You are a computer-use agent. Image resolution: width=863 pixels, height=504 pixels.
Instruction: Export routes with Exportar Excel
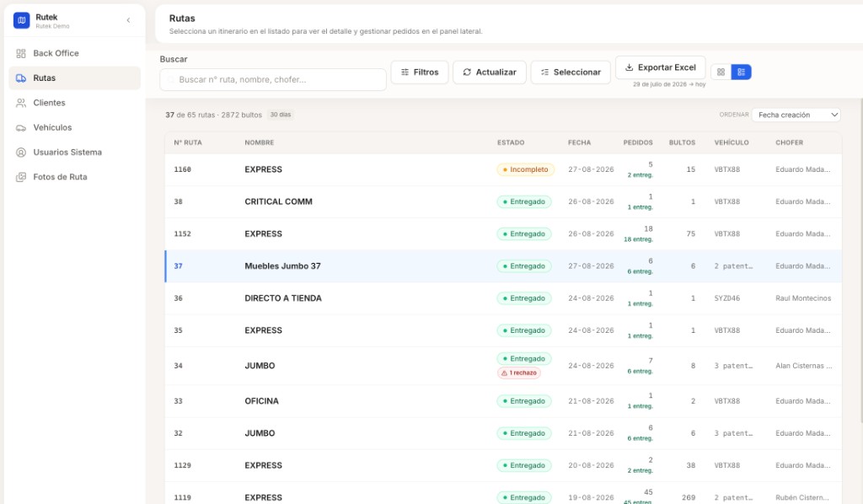tap(661, 67)
